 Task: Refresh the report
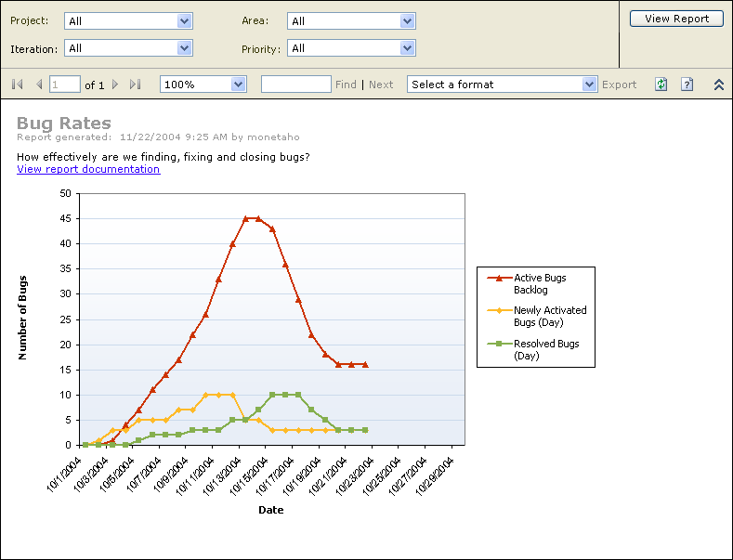(661, 85)
